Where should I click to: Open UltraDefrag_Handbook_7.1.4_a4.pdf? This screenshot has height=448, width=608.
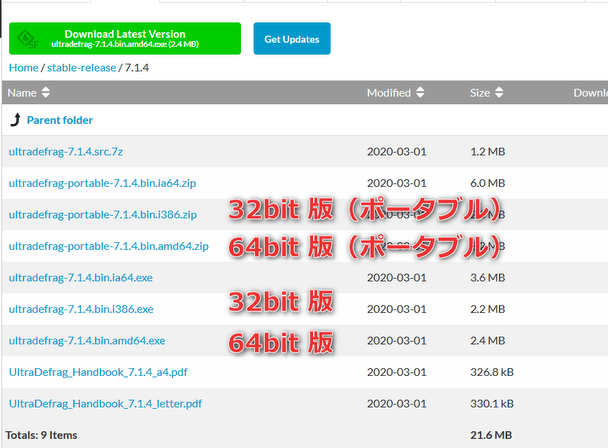98,372
